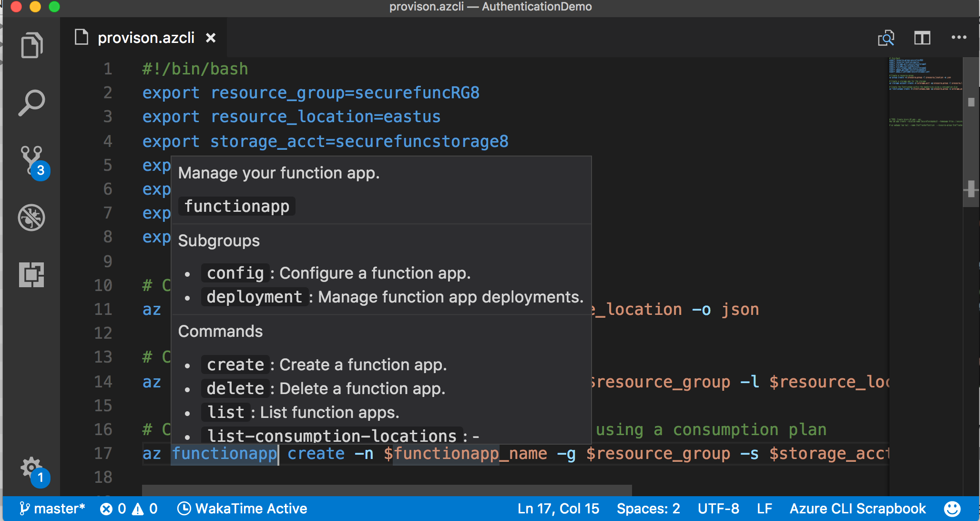This screenshot has height=521, width=980.
Task: Open the Explorer view in the activity bar
Action: [31, 45]
